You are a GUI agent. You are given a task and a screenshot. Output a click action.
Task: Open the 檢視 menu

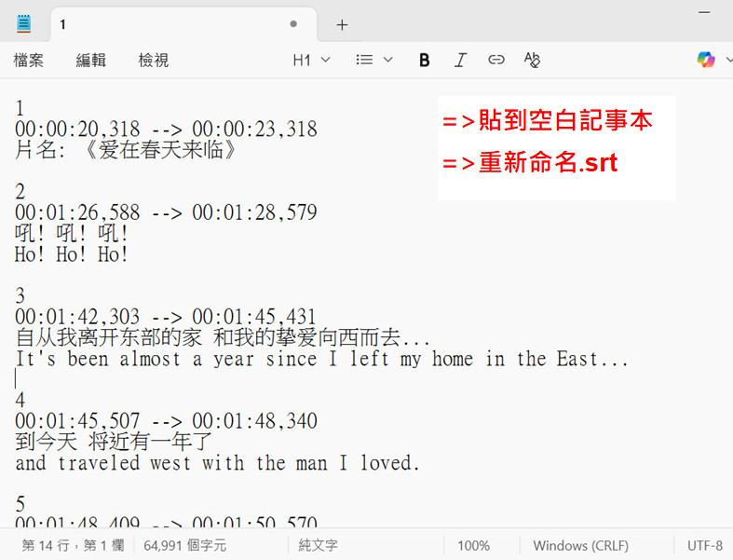pyautogui.click(x=154, y=61)
